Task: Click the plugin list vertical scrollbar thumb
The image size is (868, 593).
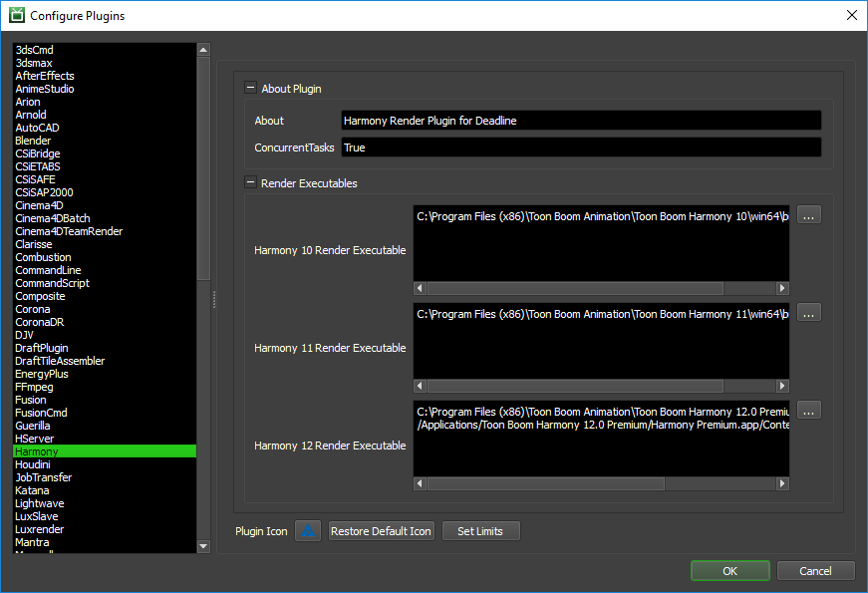Action: click(x=203, y=168)
